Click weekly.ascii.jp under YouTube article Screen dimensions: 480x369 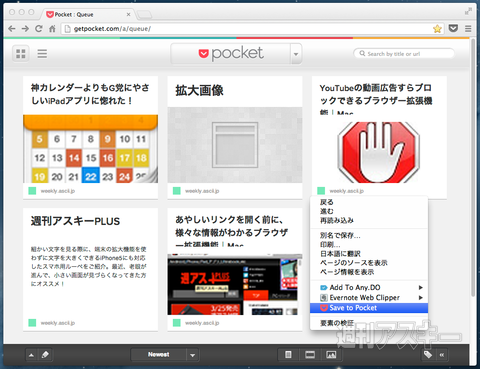(347, 191)
